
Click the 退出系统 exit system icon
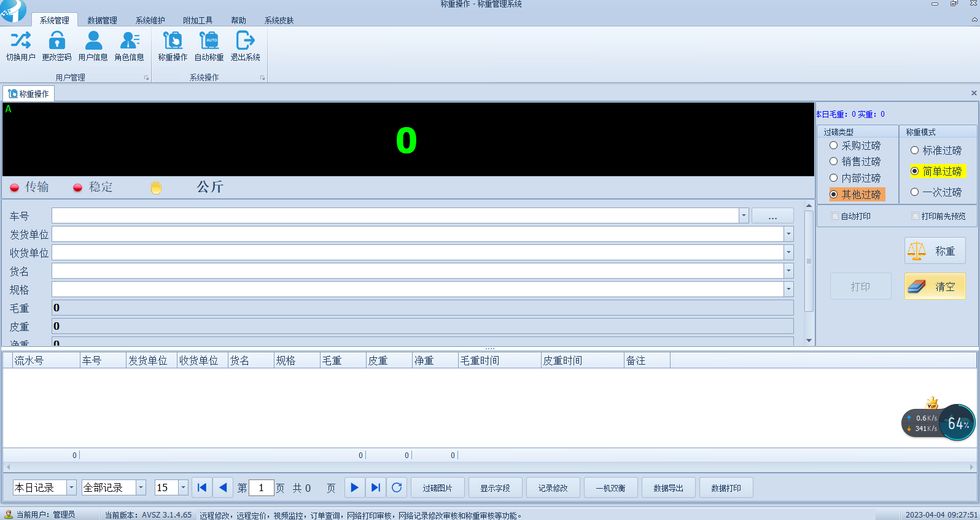click(245, 41)
